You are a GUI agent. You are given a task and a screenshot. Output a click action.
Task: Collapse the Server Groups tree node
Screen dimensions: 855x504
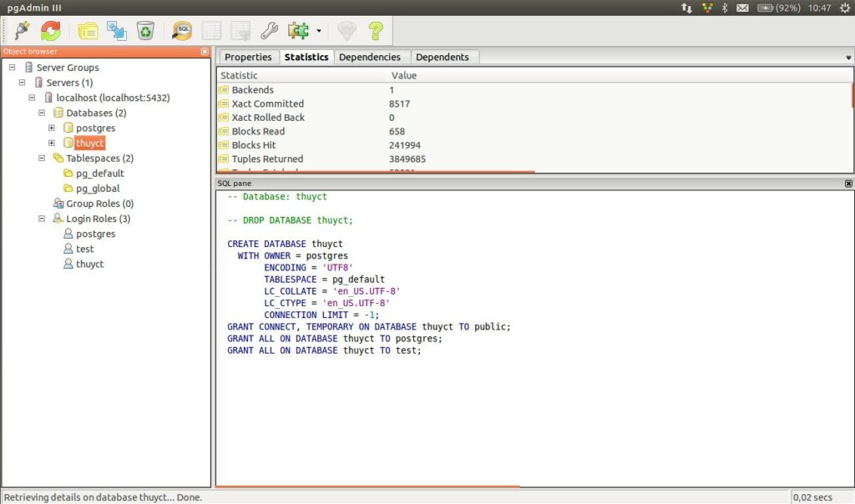12,68
